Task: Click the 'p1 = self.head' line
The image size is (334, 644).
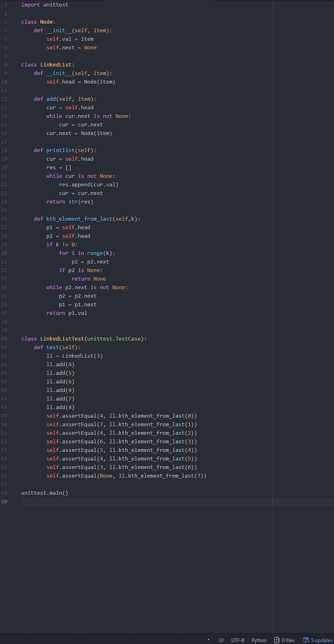Action: [68, 227]
